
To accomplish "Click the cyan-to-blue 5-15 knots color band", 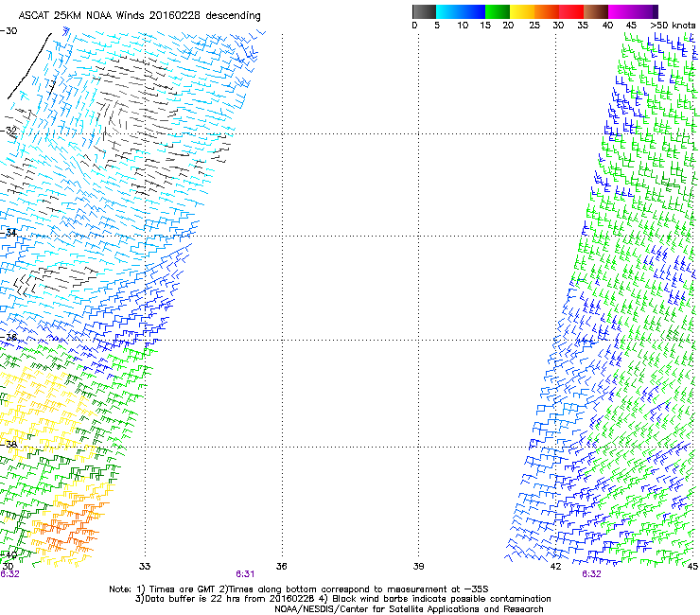I will point(461,11).
